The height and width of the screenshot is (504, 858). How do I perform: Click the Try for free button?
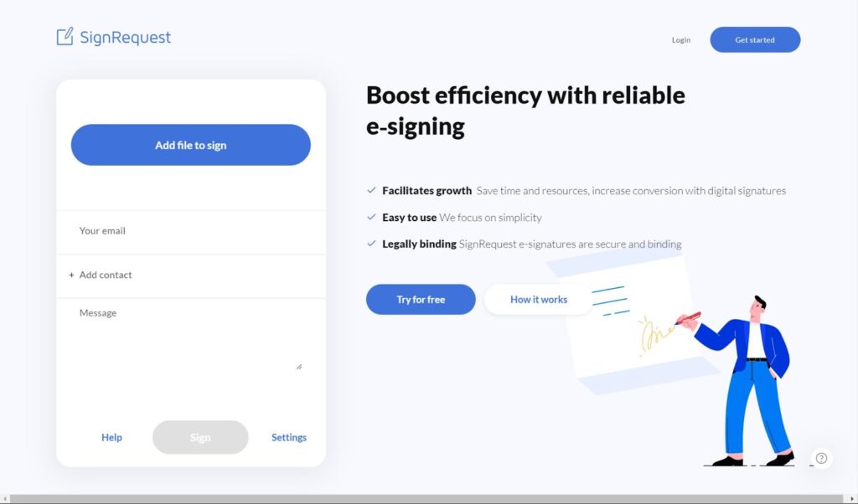(421, 300)
